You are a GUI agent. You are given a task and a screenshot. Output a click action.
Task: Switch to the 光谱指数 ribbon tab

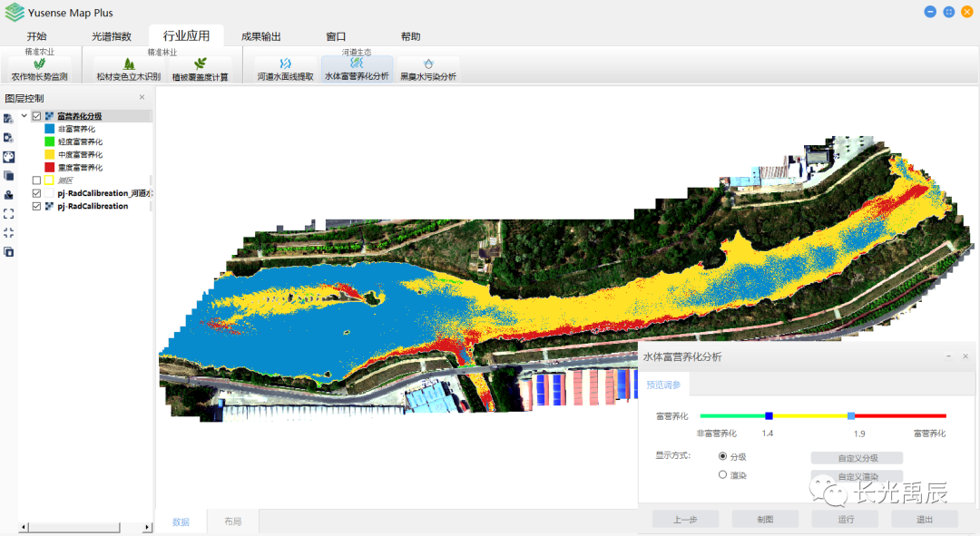pos(112,36)
